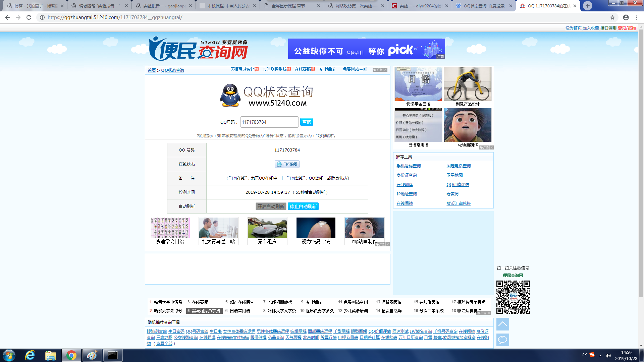Click the Chrome profile avatar icon

pos(626,17)
